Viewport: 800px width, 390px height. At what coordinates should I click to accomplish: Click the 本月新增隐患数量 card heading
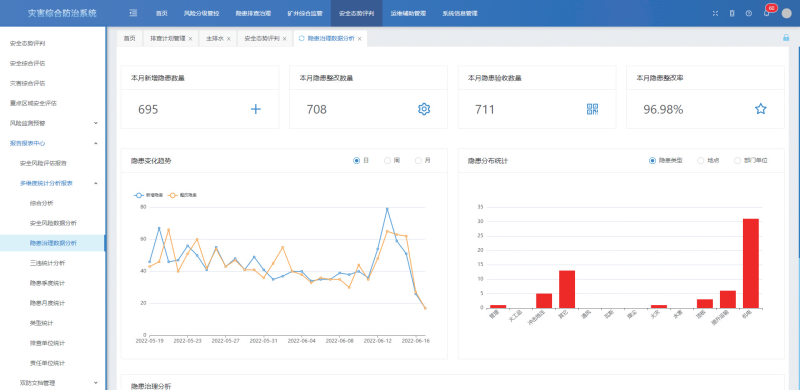(158, 78)
